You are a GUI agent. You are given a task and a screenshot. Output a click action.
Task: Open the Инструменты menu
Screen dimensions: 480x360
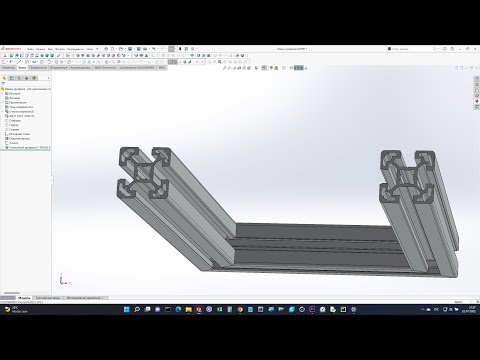pyautogui.click(x=75, y=49)
